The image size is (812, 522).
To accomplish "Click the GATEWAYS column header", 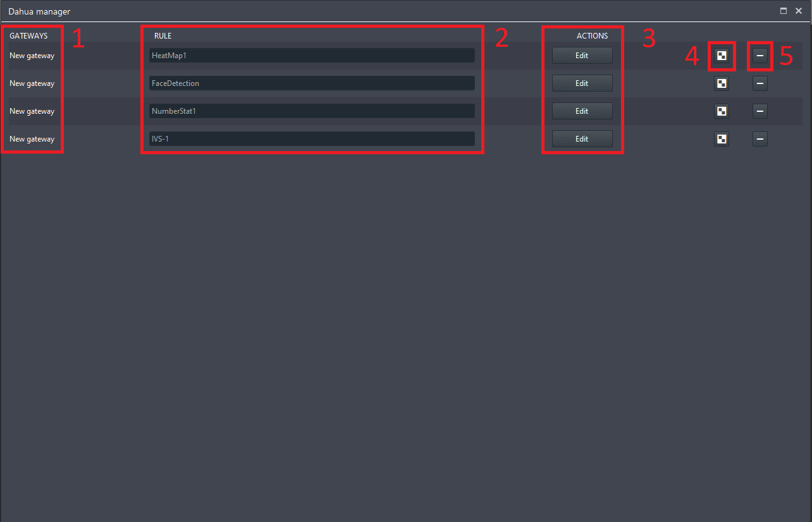I will [x=28, y=36].
